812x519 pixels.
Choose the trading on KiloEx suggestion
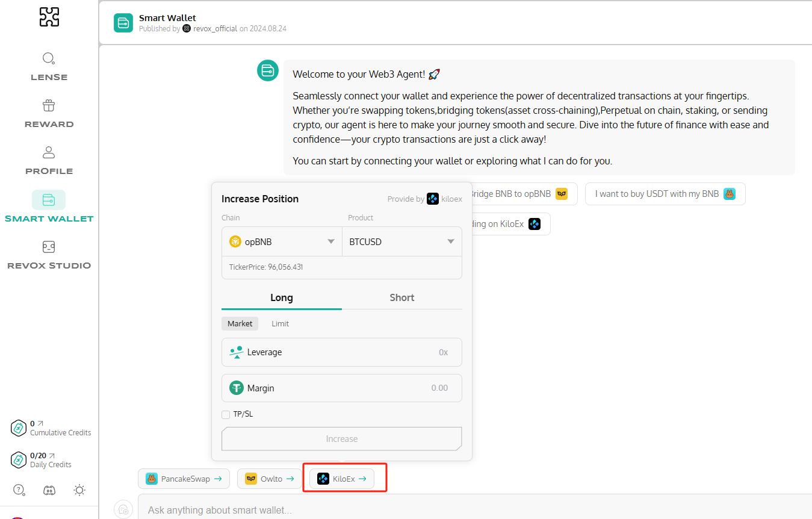(x=510, y=224)
